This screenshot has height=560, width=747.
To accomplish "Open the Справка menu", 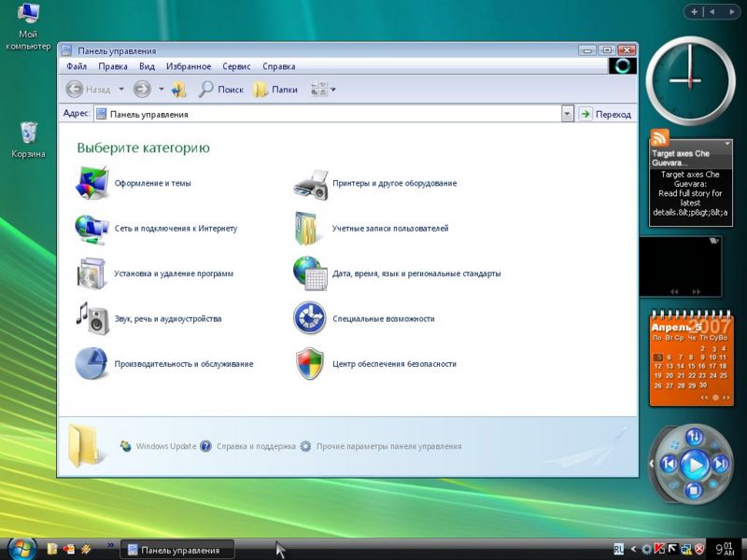I will tap(278, 66).
